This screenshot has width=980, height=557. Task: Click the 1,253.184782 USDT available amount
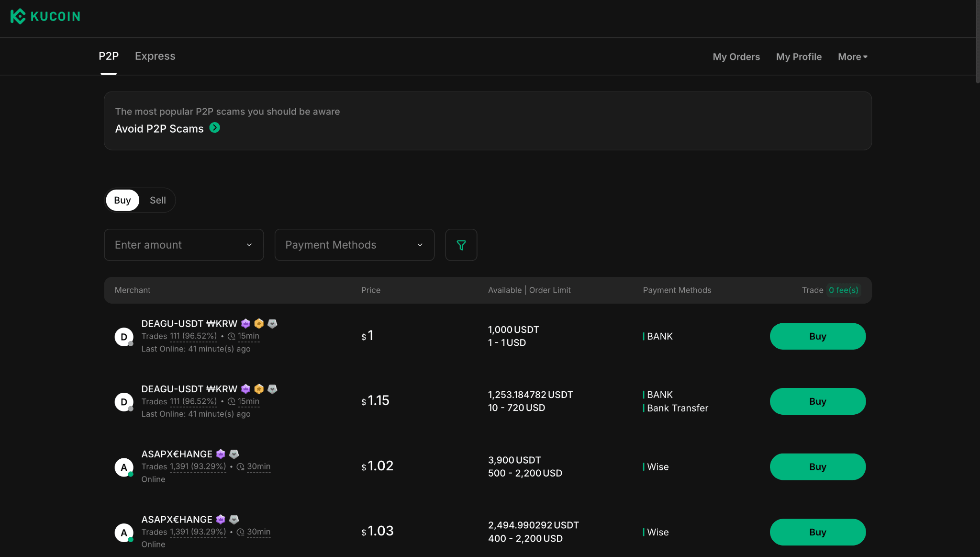tap(530, 395)
